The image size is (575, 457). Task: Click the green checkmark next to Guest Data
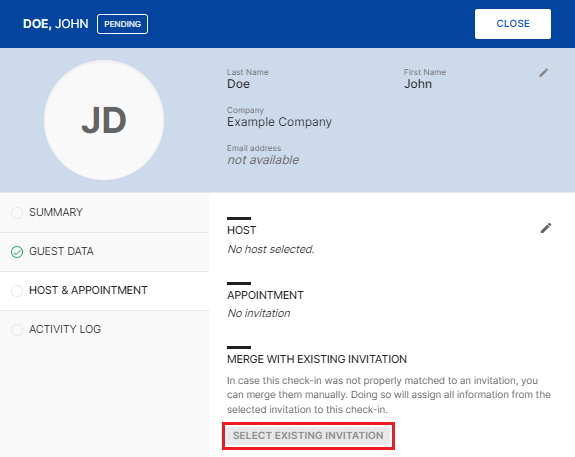pyautogui.click(x=17, y=252)
